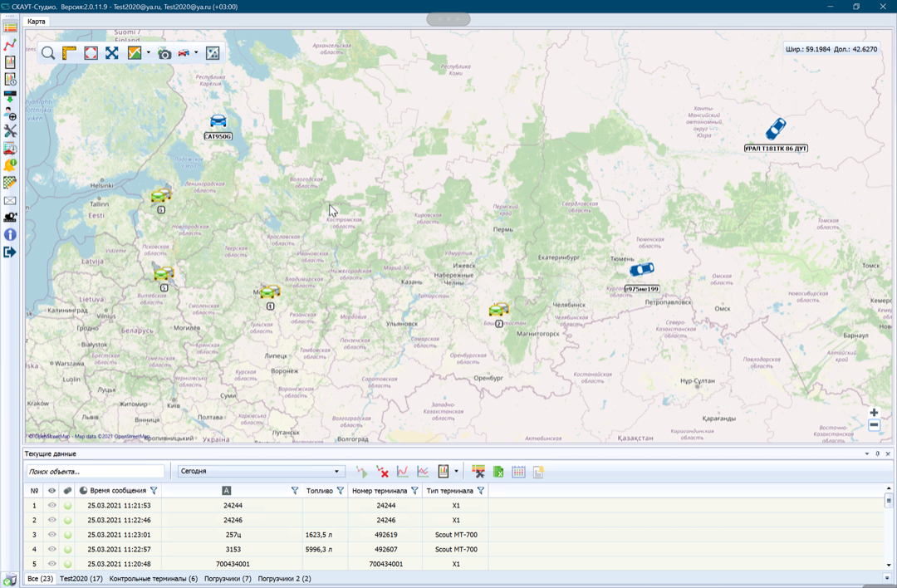Select the ruler measurement map tool
Viewport: 897px width, 588px height.
[69, 53]
